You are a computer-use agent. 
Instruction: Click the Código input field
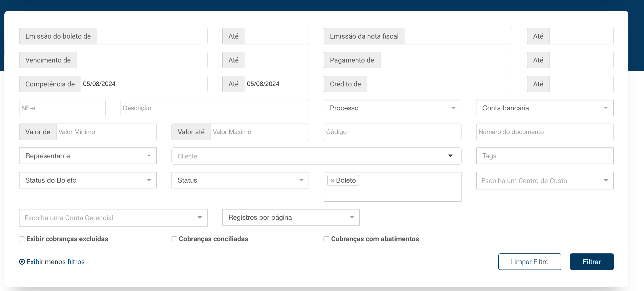tap(392, 132)
